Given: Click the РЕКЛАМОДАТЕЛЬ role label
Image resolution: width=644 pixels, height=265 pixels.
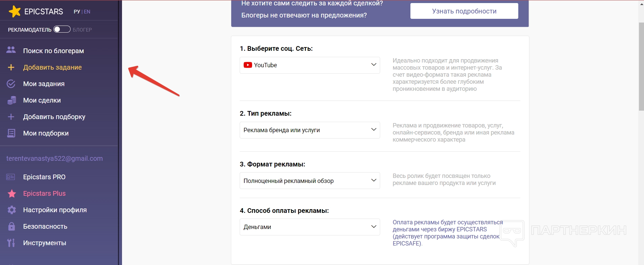Looking at the screenshot, I should 30,30.
